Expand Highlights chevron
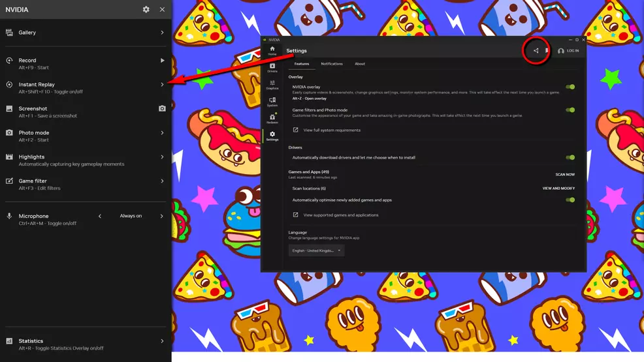644x362 pixels. pyautogui.click(x=162, y=157)
